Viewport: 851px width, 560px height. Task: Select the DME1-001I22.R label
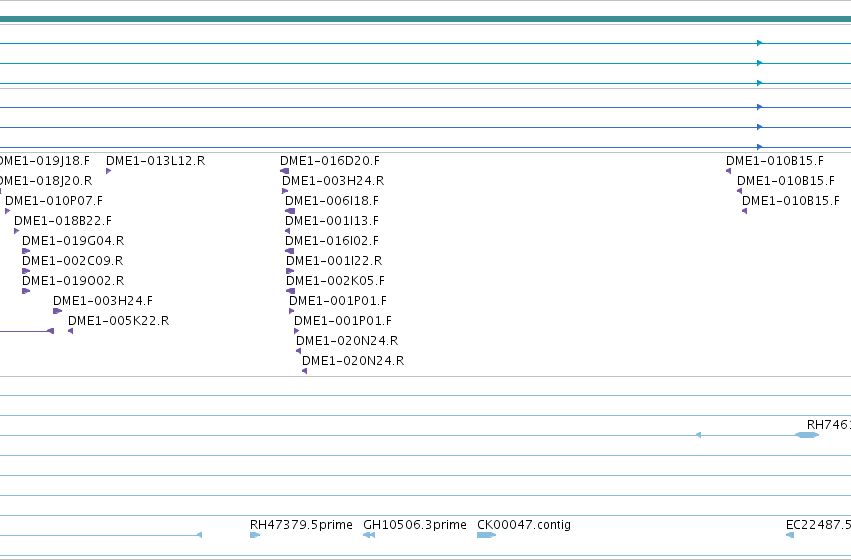(334, 261)
